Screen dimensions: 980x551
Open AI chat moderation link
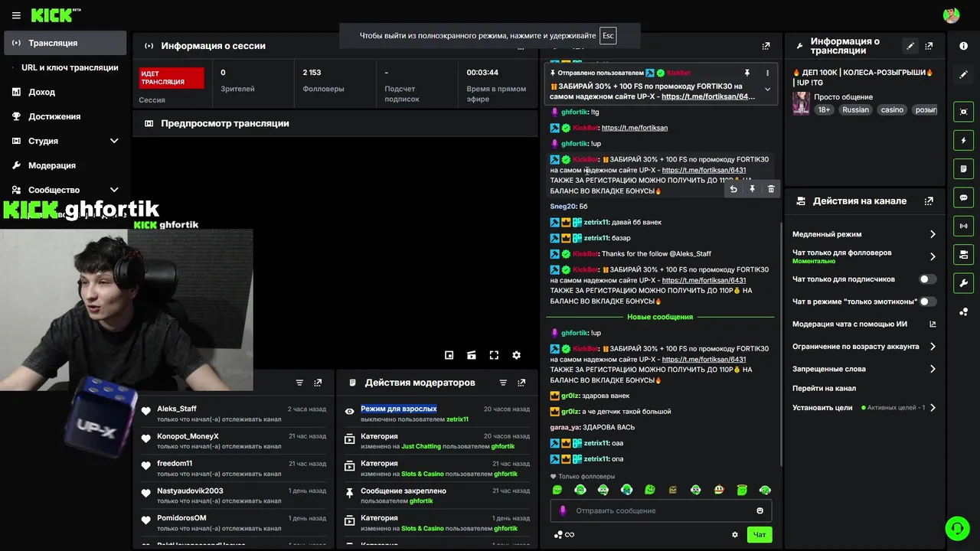(x=864, y=324)
